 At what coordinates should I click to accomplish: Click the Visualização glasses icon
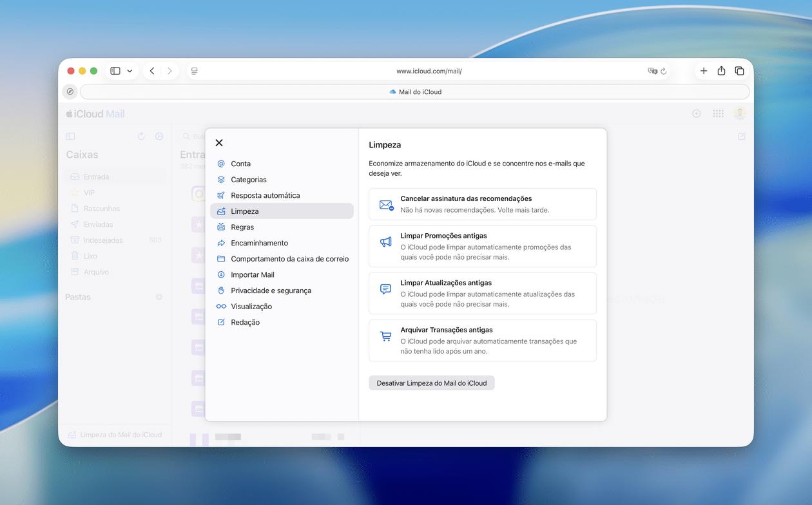221,307
